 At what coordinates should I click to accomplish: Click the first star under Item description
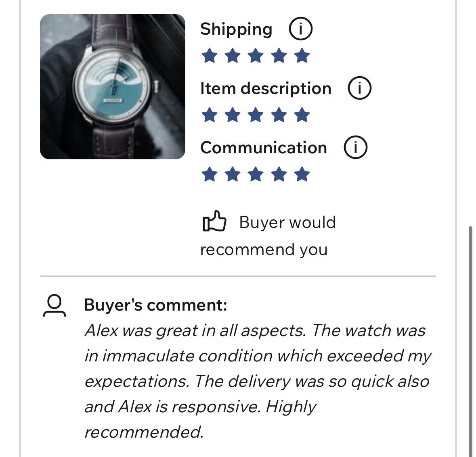[x=209, y=115]
